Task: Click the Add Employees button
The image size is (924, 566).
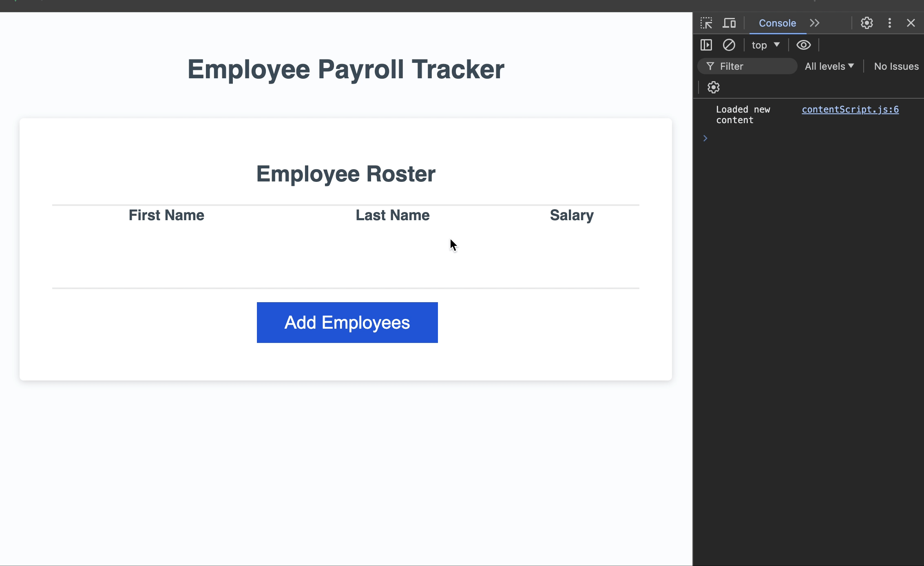Action: [x=347, y=323]
